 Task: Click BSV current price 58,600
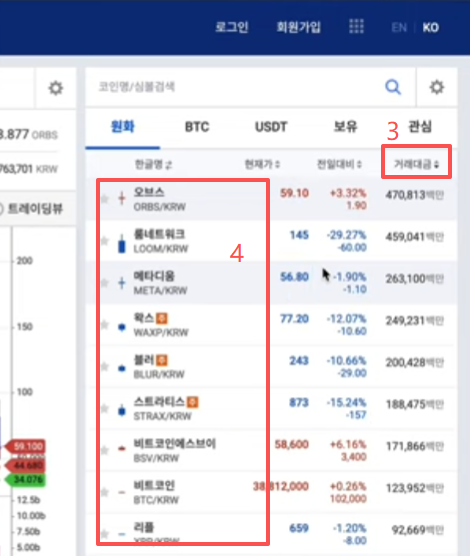[x=292, y=444]
